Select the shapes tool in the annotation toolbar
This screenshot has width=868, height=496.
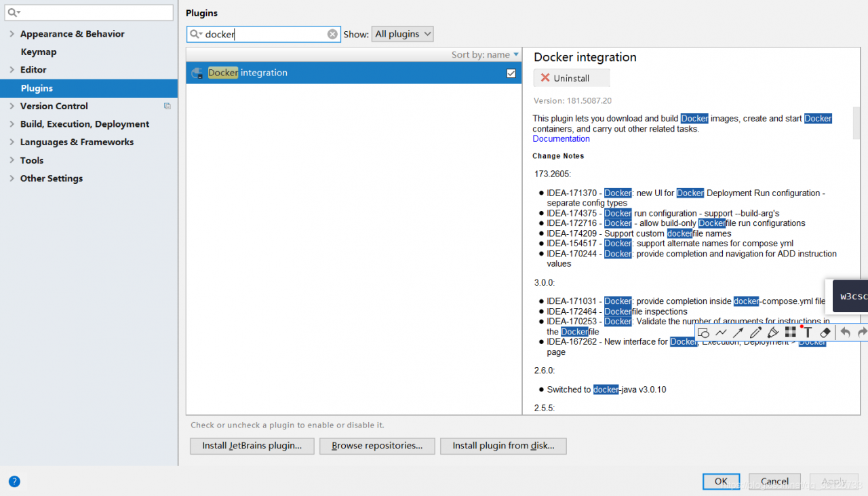703,332
